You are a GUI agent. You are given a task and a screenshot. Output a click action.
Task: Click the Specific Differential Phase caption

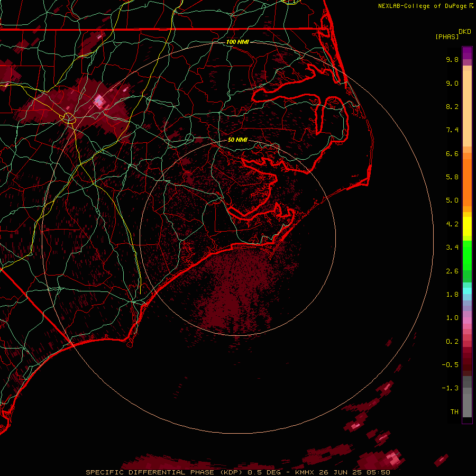click(237, 472)
